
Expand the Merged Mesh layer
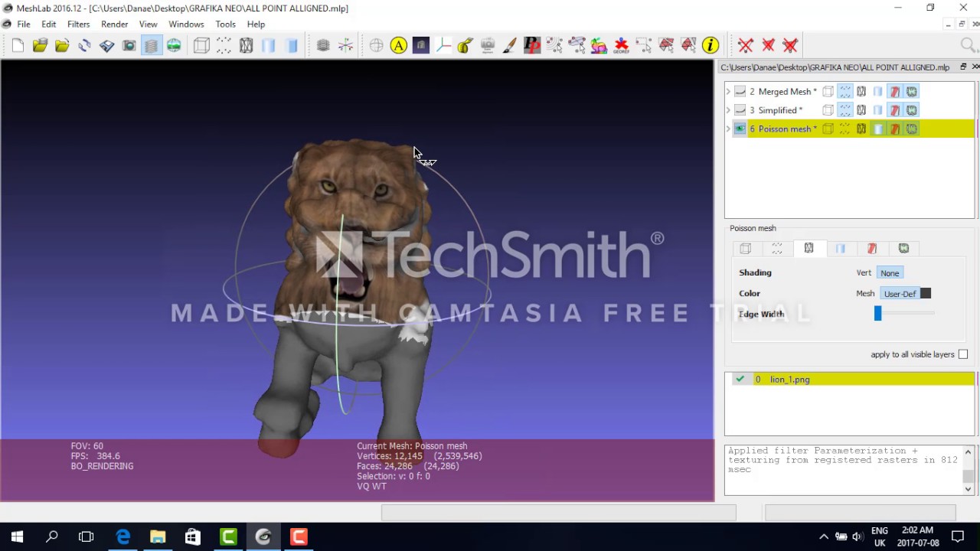tap(728, 91)
